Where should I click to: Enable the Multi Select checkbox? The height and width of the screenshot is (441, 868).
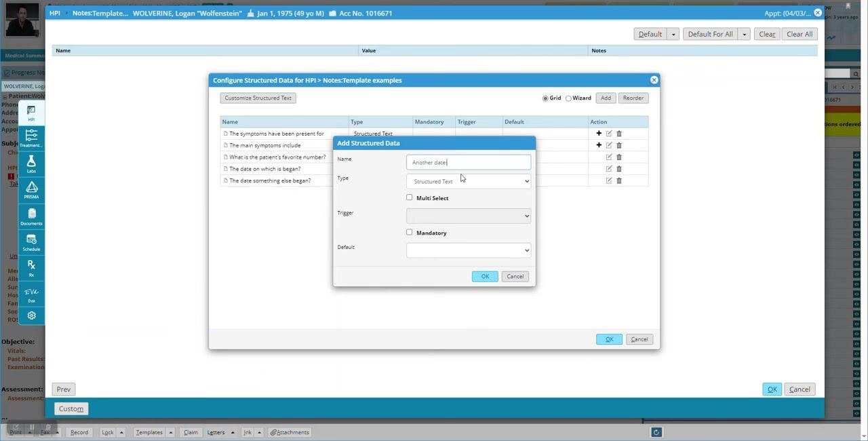click(x=410, y=197)
